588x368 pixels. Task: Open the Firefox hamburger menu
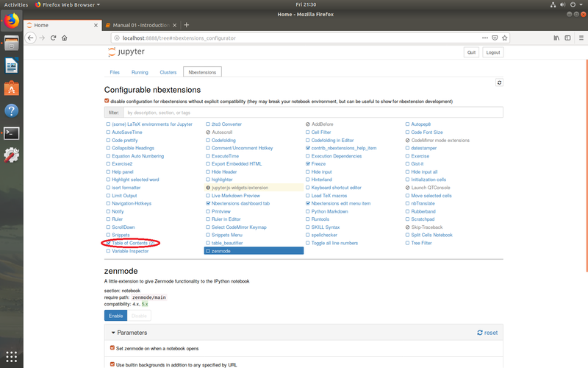pos(581,38)
